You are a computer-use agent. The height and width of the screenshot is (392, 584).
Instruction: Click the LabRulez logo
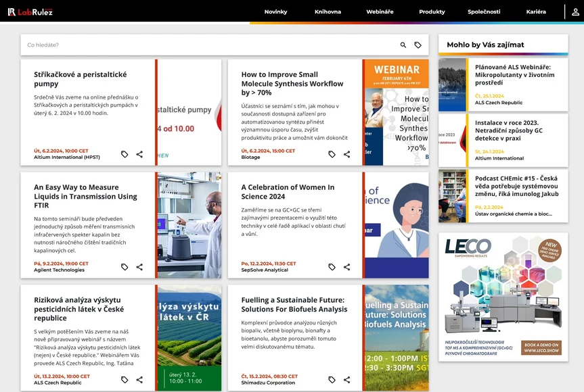click(30, 11)
